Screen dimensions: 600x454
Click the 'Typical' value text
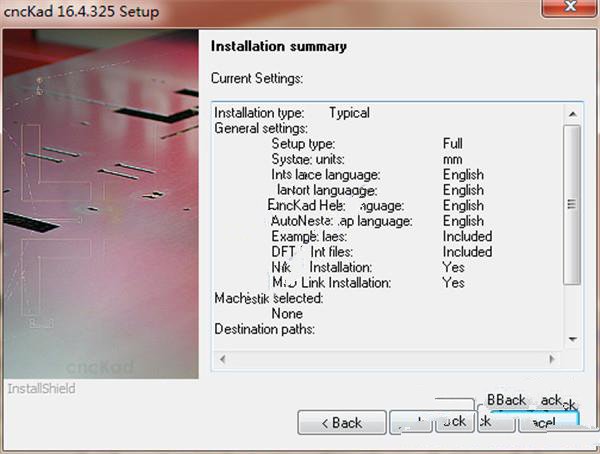[349, 113]
